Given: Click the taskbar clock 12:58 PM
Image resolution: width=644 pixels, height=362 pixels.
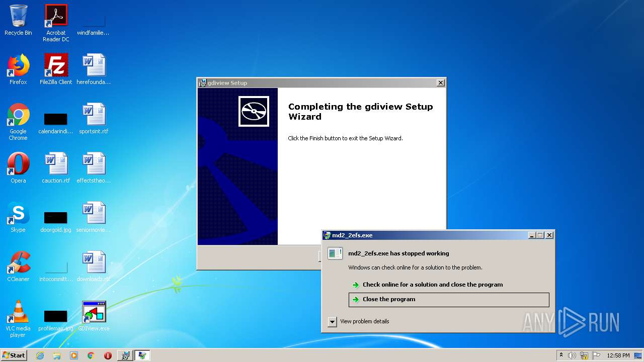Looking at the screenshot, I should [618, 355].
